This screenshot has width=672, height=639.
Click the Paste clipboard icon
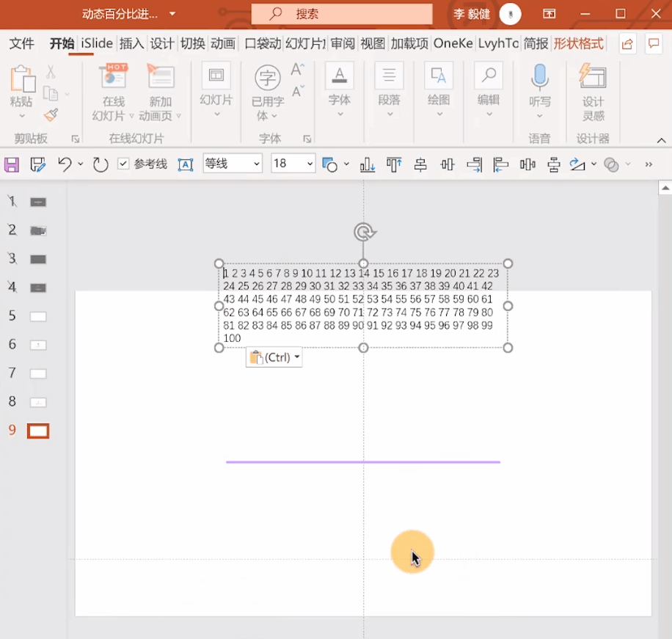[22, 78]
